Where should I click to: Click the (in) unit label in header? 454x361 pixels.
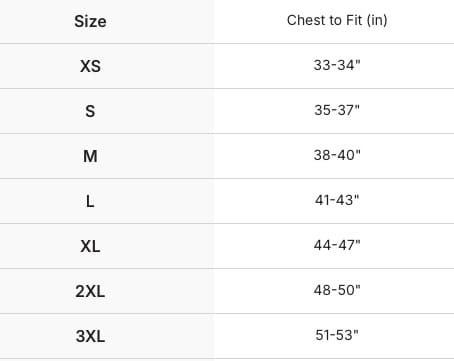click(x=377, y=20)
